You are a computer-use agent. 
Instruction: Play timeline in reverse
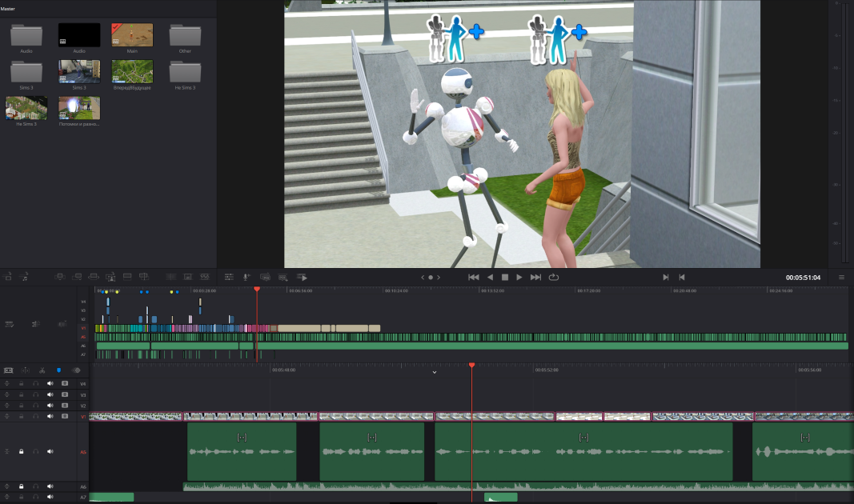coord(490,277)
